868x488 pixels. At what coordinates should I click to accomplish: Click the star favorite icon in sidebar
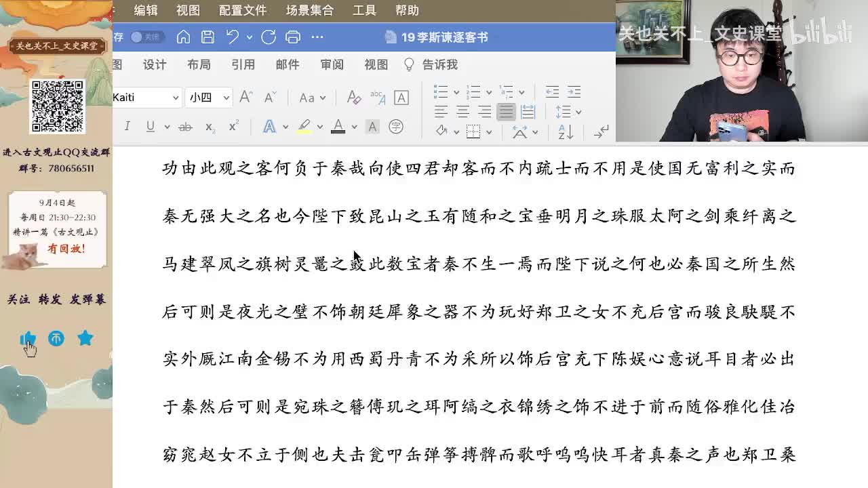coord(85,338)
